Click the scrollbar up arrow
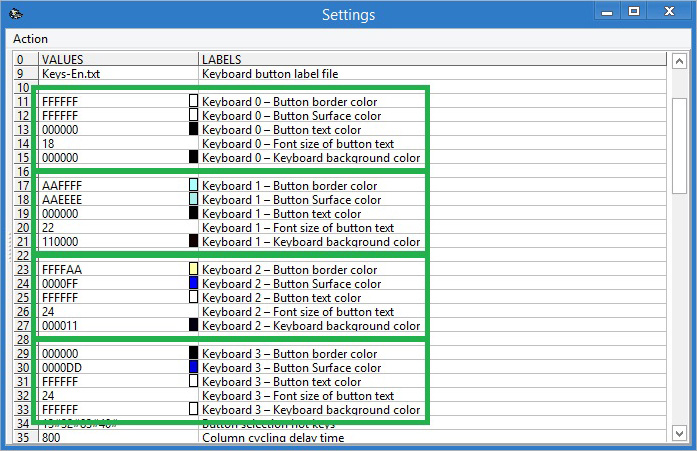This screenshot has width=697, height=451. coord(679,61)
